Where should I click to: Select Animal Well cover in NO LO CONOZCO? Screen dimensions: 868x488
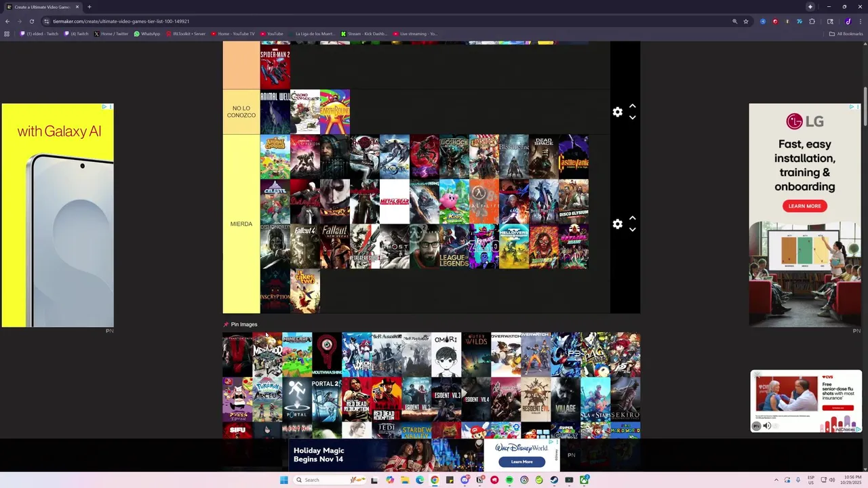(x=275, y=112)
